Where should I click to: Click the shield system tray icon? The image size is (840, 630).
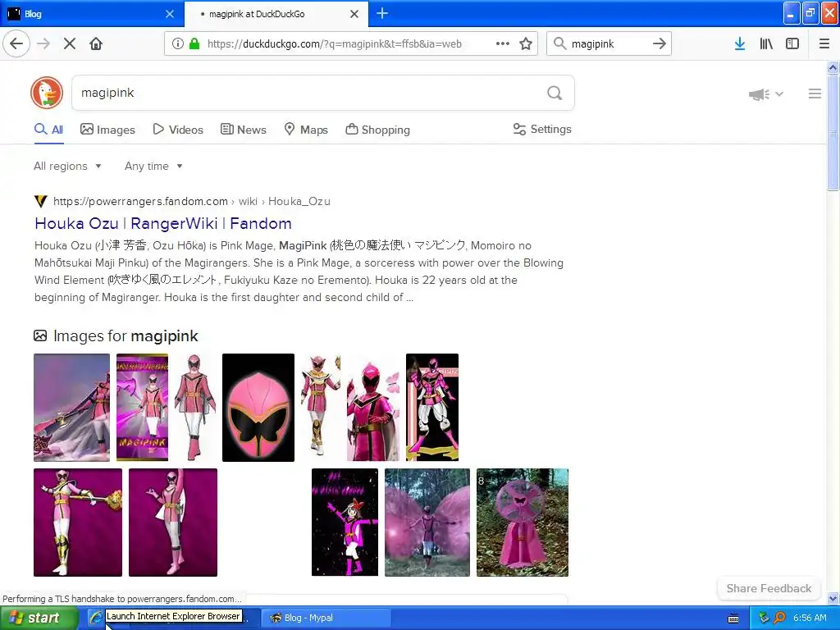point(765,618)
